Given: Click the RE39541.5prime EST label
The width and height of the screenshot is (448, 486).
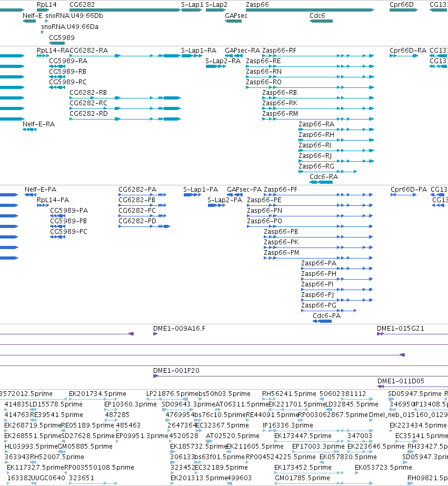Looking at the screenshot, I should [x=56, y=415].
